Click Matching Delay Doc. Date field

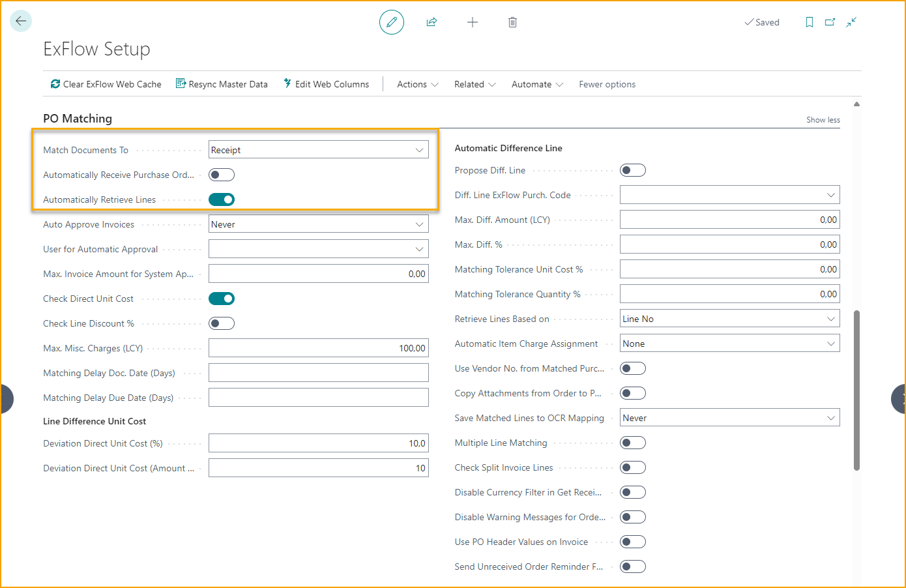pos(319,373)
